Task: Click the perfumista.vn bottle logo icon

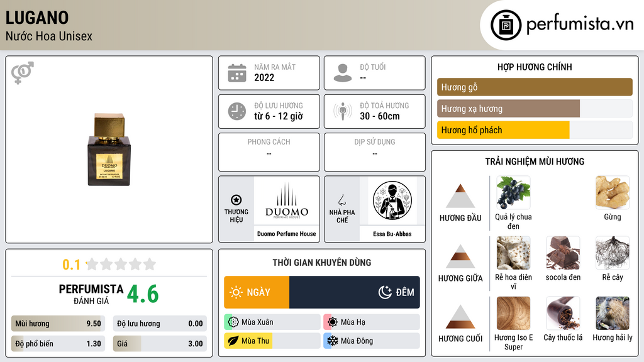Action: 506,25
